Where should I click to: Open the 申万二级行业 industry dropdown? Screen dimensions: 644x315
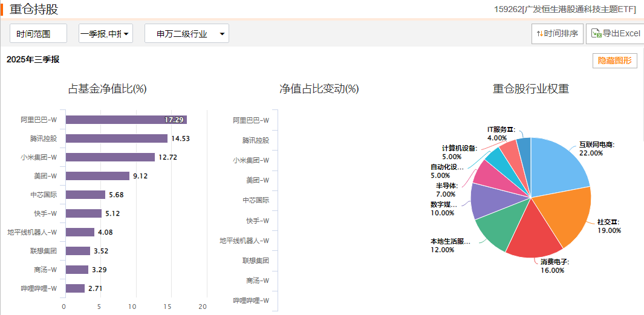(187, 34)
